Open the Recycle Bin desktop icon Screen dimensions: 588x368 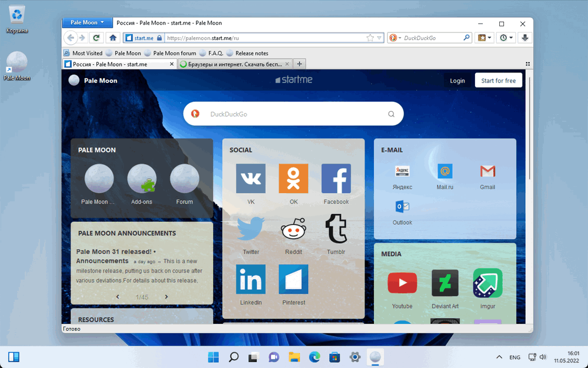click(x=17, y=19)
